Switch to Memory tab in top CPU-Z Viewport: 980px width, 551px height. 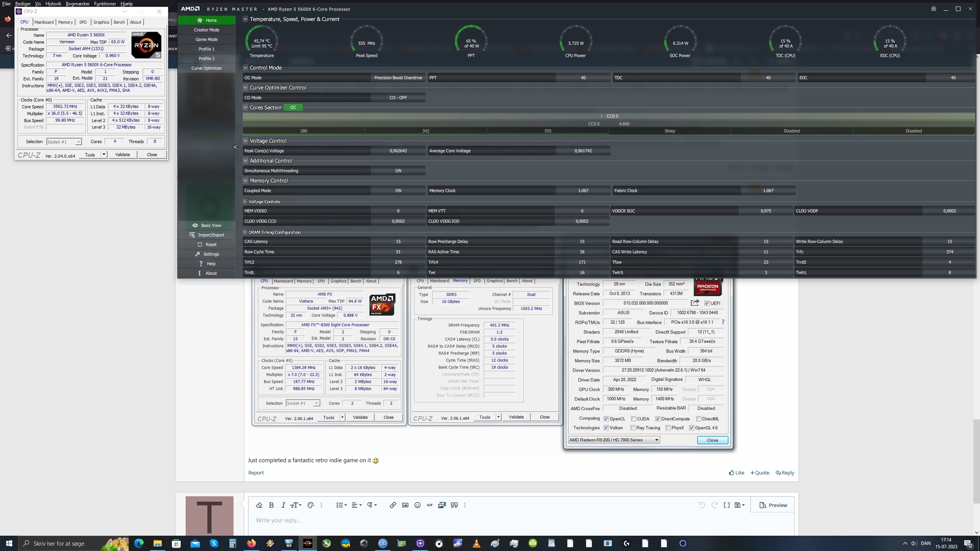[x=65, y=22]
